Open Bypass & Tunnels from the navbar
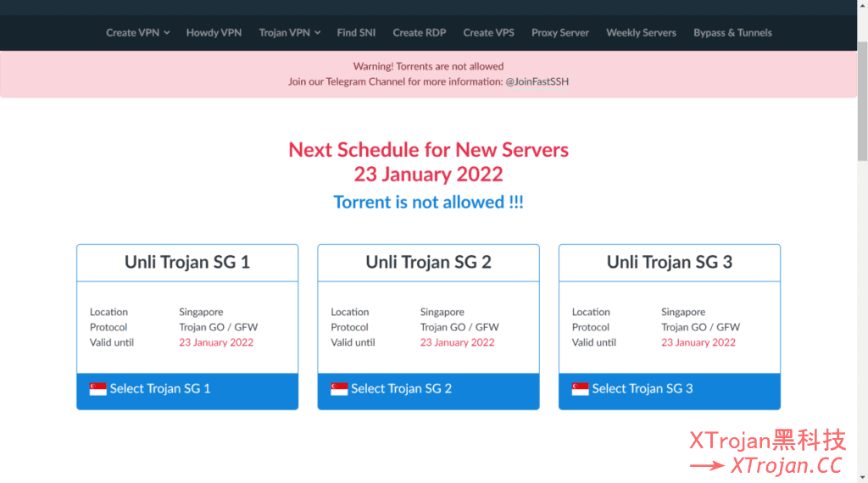Image resolution: width=868 pixels, height=483 pixels. (x=732, y=32)
